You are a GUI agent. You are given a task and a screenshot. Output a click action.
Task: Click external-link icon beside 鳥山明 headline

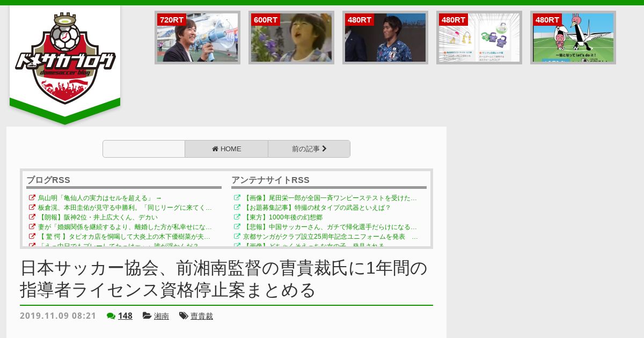[x=32, y=198]
